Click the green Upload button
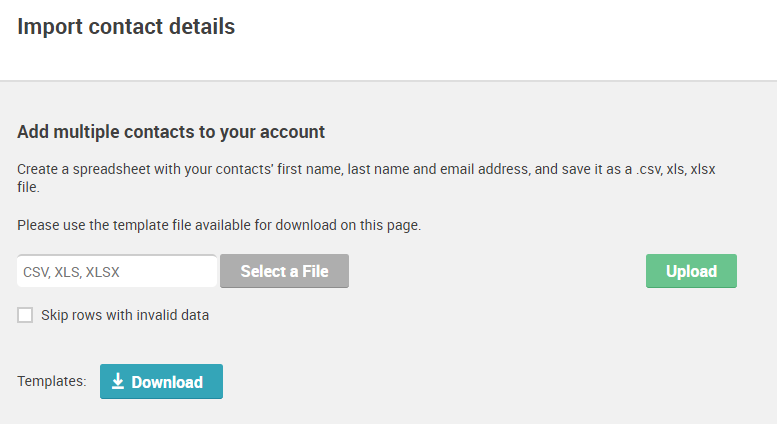Image resolution: width=777 pixels, height=424 pixels. (x=691, y=271)
